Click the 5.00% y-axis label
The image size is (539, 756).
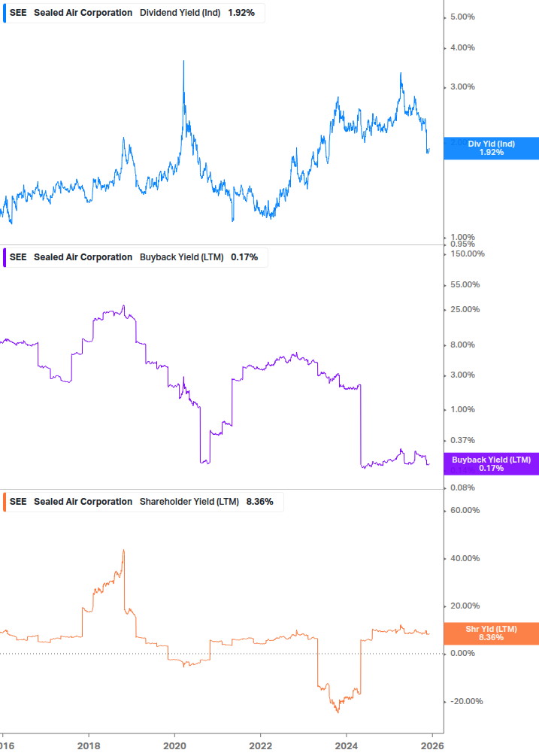tap(462, 17)
